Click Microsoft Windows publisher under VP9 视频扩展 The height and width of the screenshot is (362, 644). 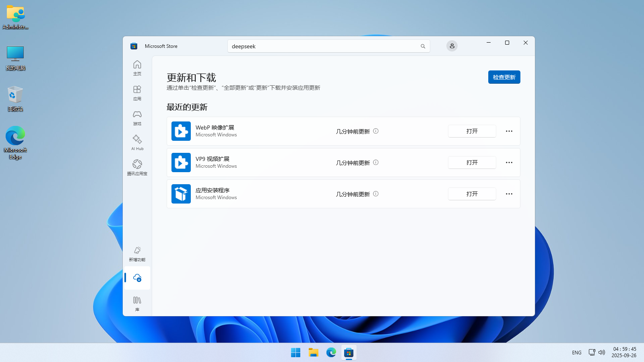click(216, 166)
